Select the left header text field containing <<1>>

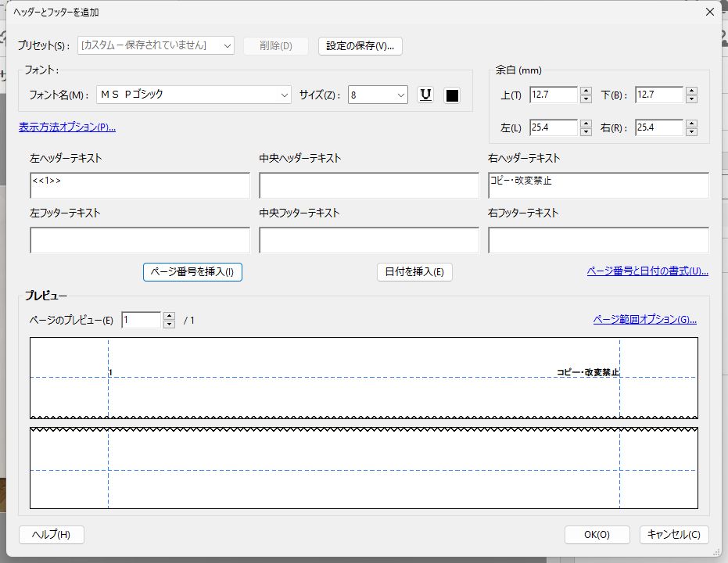(139, 185)
